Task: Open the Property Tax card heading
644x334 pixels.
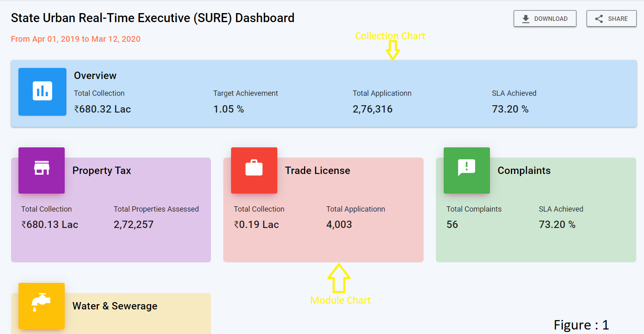Action: point(102,171)
